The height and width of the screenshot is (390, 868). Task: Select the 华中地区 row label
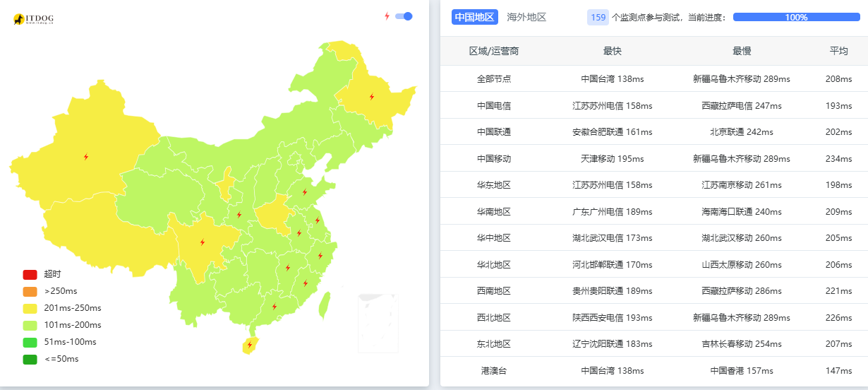point(494,238)
